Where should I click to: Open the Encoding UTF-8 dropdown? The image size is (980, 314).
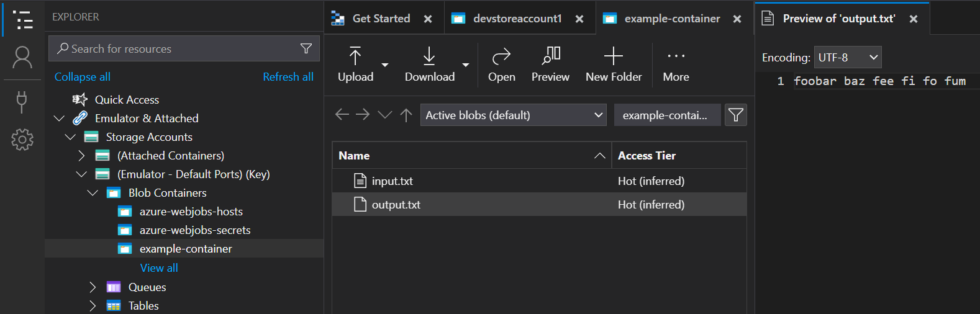click(x=847, y=58)
